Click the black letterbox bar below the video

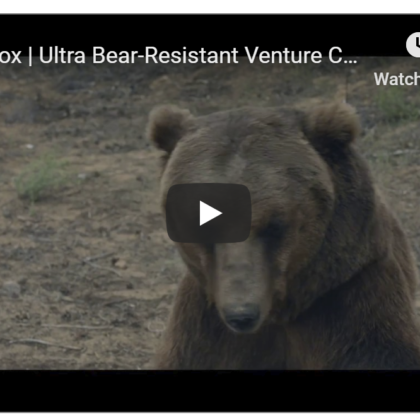point(210,391)
